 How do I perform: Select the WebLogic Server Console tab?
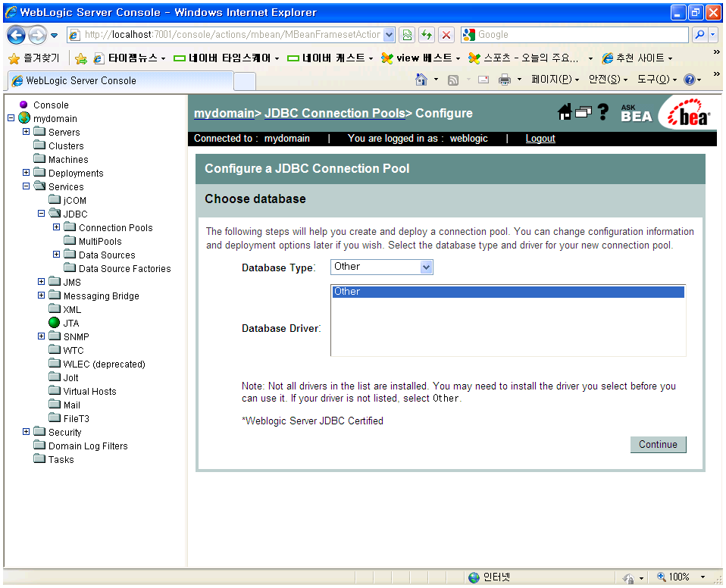pos(120,80)
